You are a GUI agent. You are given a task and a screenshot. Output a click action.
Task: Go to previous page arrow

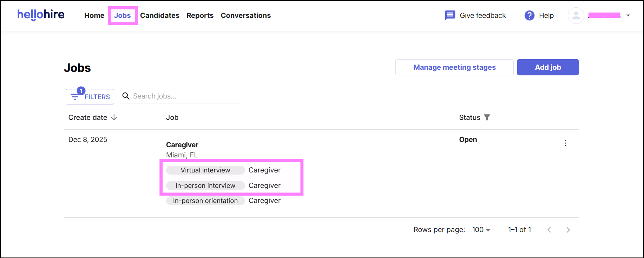click(x=549, y=230)
